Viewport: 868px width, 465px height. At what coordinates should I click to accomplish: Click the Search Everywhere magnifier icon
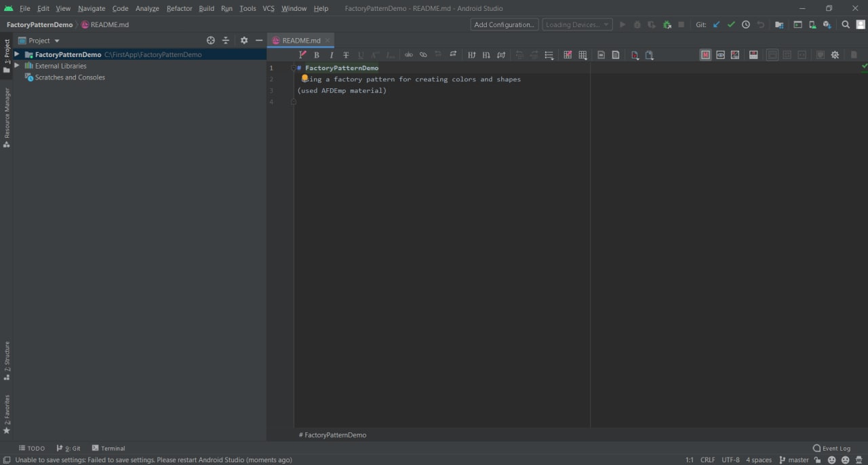pos(846,24)
